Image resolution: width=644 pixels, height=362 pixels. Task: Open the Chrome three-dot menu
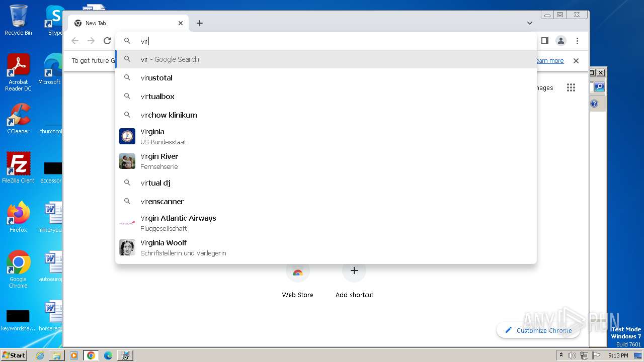point(577,41)
